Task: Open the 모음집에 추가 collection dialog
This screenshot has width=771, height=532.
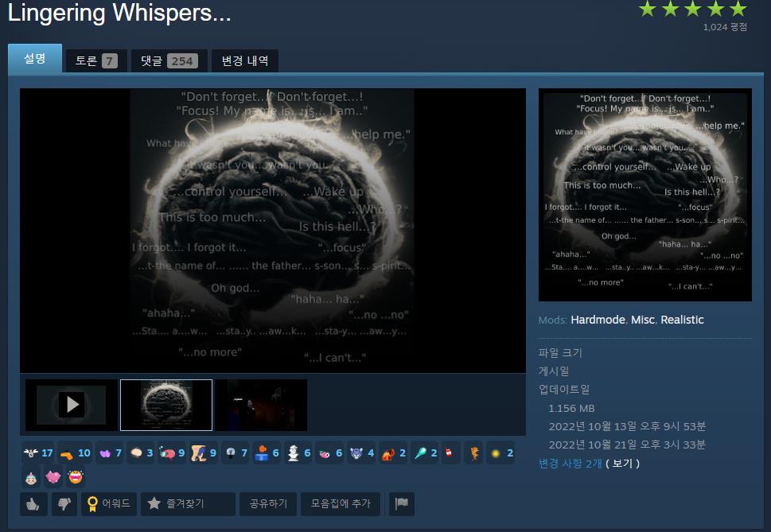Action: pos(341,504)
